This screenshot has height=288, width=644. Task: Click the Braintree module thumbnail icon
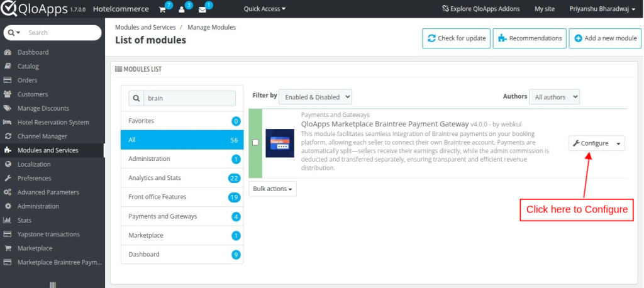coord(280,143)
